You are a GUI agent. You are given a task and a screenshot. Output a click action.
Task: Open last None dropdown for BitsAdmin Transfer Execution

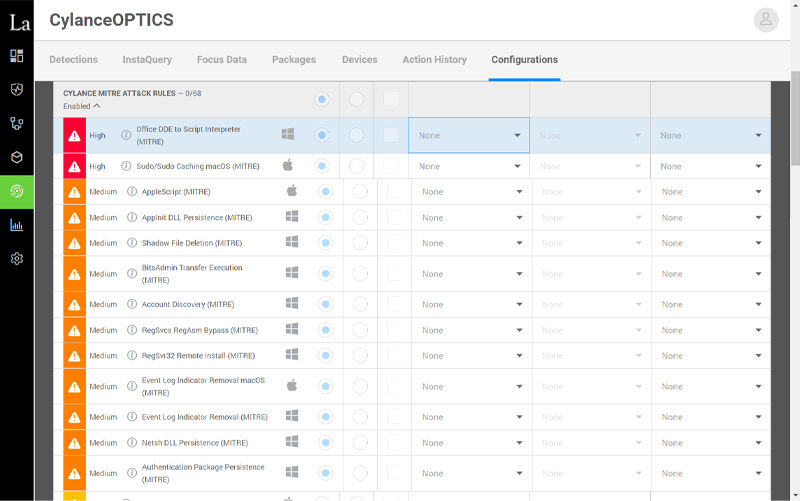click(711, 274)
